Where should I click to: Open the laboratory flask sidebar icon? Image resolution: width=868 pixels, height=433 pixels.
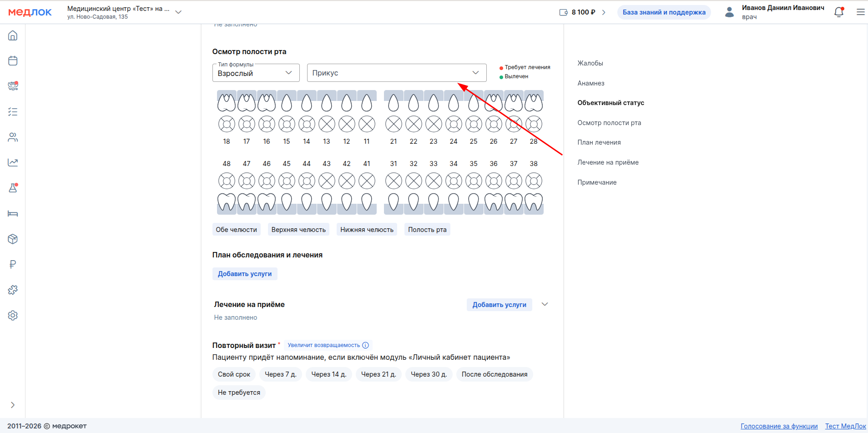[x=13, y=188]
